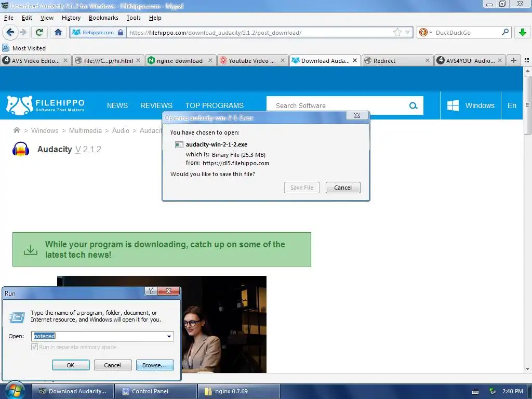The height and width of the screenshot is (399, 532).
Task: Open the DuckDuckGo search engine selector
Action: point(425,32)
